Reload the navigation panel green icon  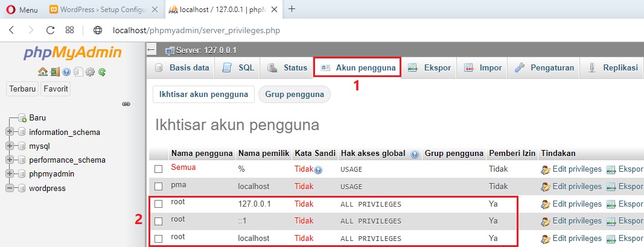(x=102, y=72)
